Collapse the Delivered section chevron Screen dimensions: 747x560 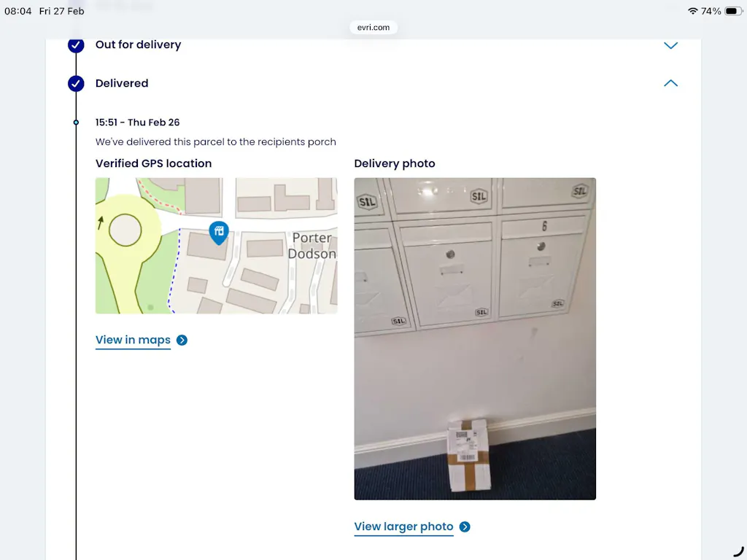point(670,83)
